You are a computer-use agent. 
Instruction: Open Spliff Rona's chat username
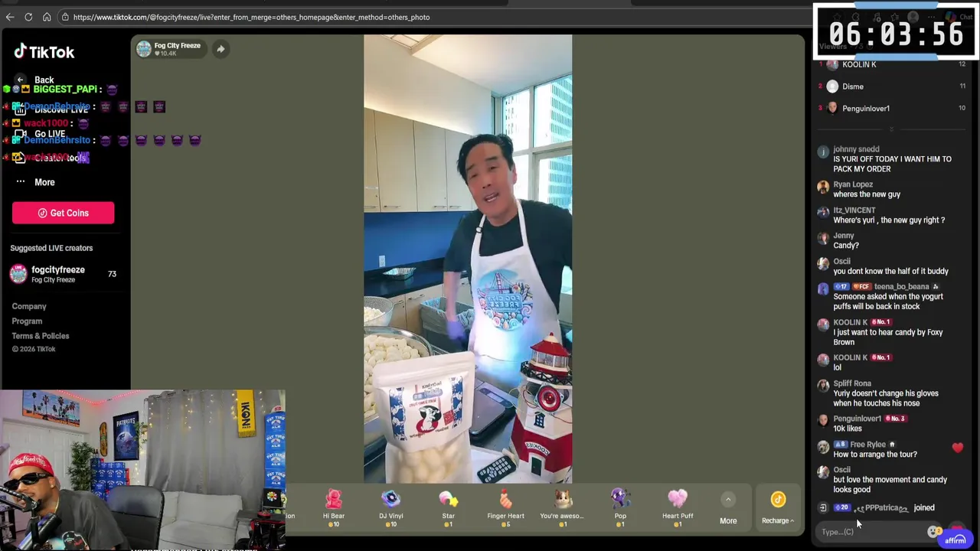[x=852, y=383]
